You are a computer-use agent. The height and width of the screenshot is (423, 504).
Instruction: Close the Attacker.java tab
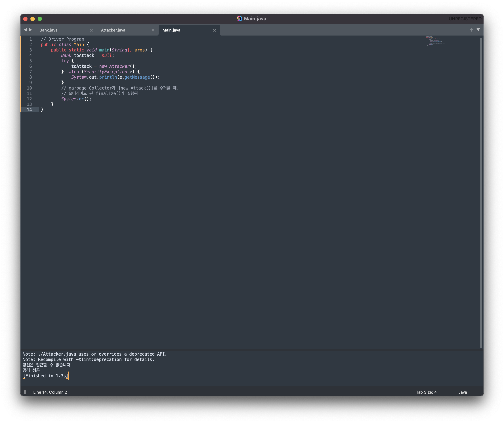coord(153,30)
